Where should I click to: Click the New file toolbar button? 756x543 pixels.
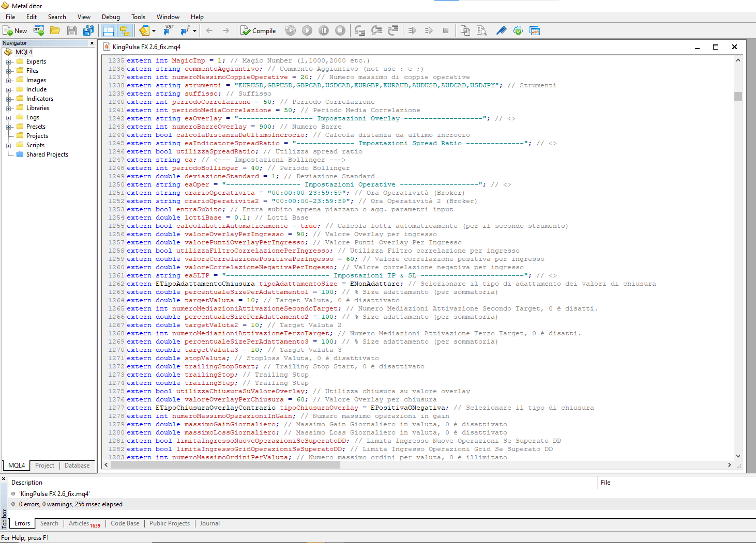click(15, 31)
